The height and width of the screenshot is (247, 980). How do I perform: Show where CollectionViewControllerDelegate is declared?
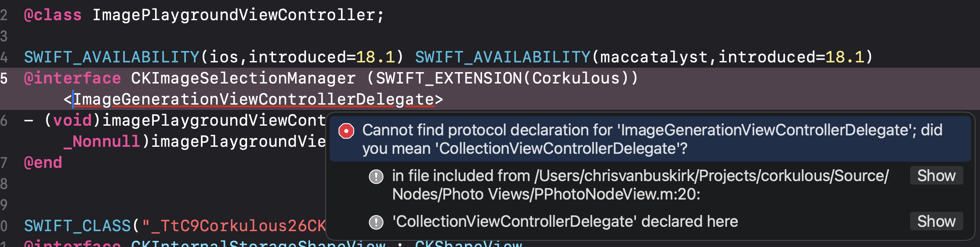[936, 221]
